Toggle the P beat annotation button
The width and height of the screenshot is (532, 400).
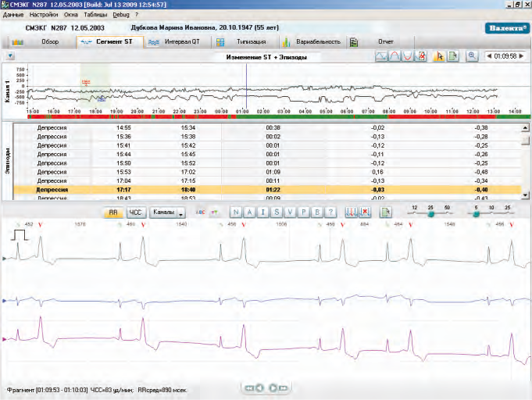click(x=303, y=212)
